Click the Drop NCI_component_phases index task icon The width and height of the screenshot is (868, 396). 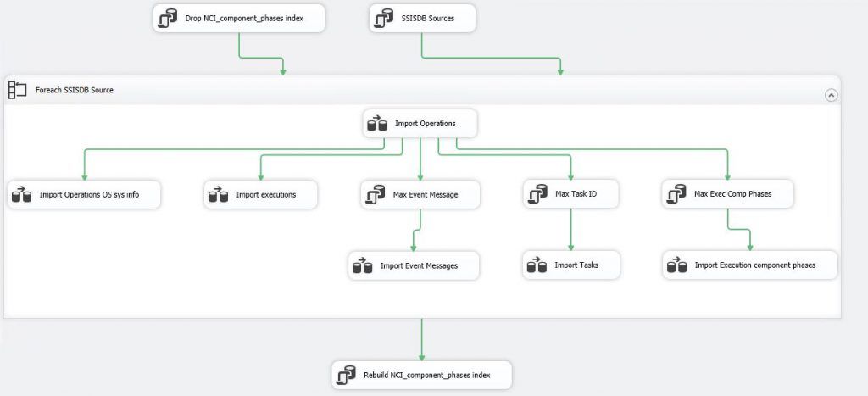tap(169, 19)
